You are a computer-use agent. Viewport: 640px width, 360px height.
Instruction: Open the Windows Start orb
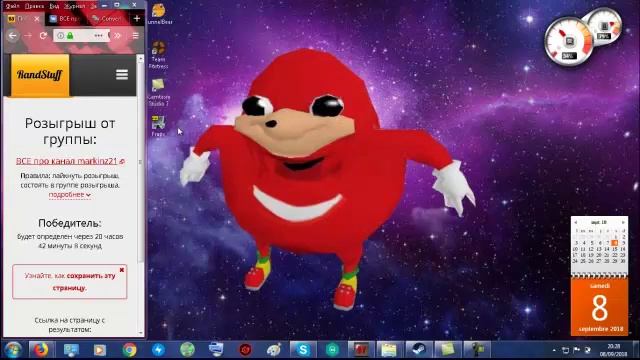coord(13,350)
